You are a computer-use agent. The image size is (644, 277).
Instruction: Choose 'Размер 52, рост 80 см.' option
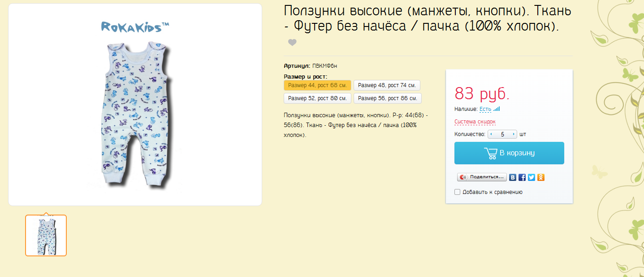[317, 98]
